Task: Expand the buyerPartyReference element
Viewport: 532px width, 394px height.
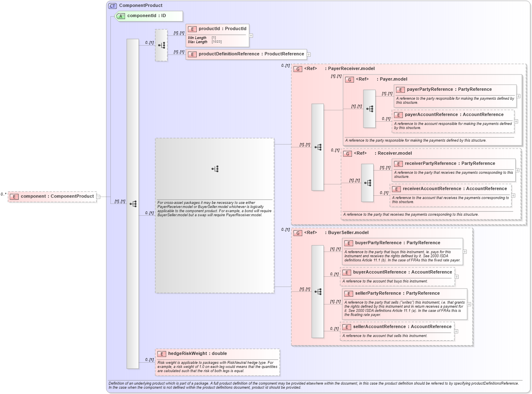Action: coord(464,252)
